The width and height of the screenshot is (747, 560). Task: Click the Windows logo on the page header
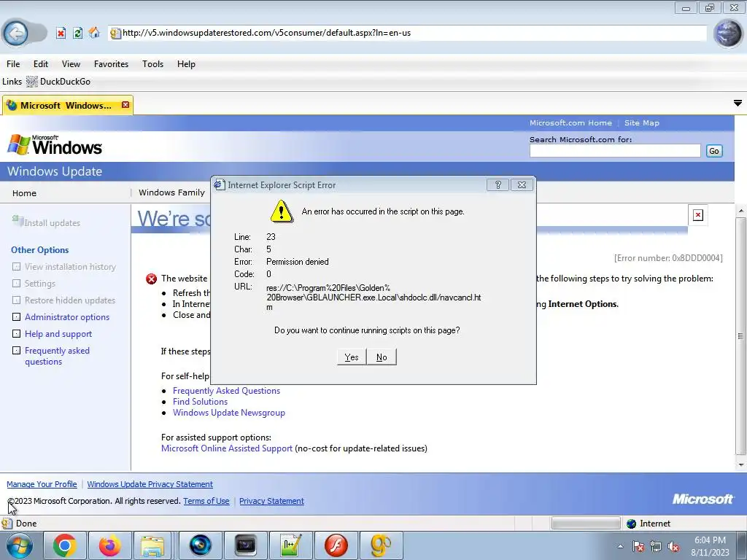point(55,144)
